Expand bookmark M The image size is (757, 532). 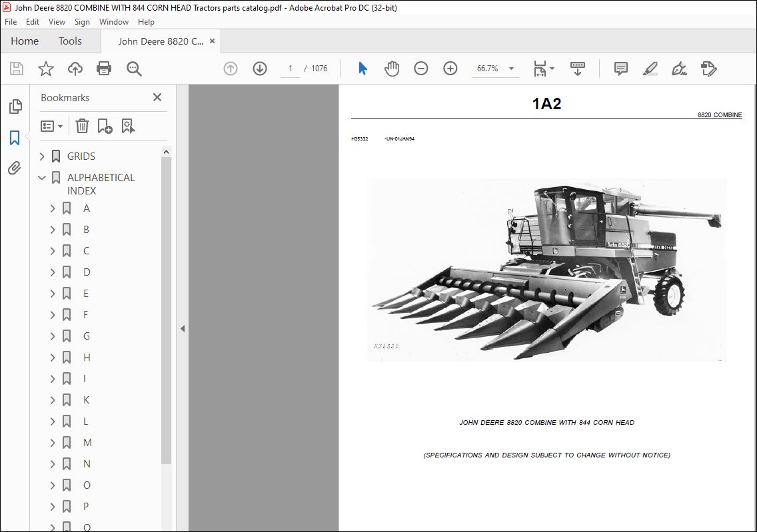(x=53, y=443)
